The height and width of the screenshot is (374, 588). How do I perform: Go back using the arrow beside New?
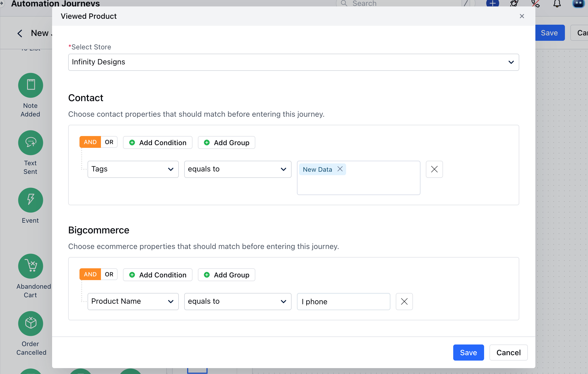(x=20, y=33)
